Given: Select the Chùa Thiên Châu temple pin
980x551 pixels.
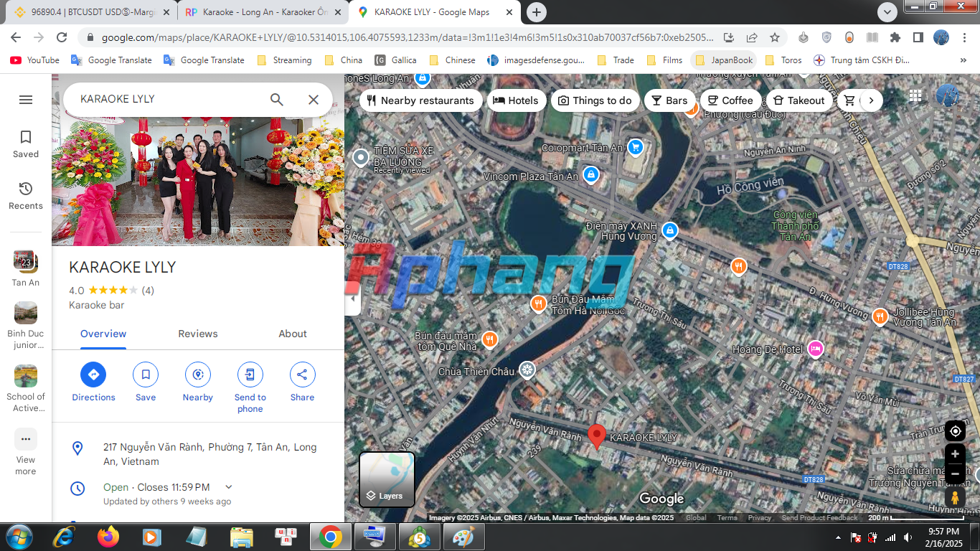Looking at the screenshot, I should click(x=527, y=370).
